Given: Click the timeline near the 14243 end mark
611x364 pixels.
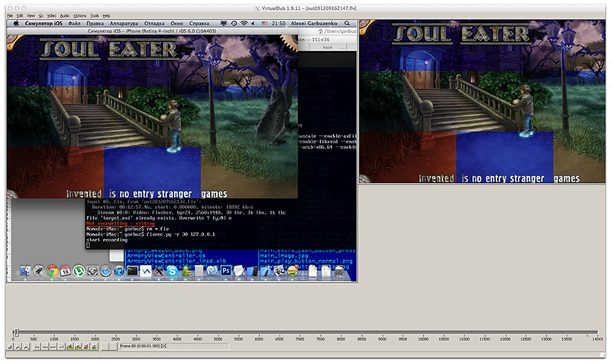Looking at the screenshot, I should (x=596, y=333).
